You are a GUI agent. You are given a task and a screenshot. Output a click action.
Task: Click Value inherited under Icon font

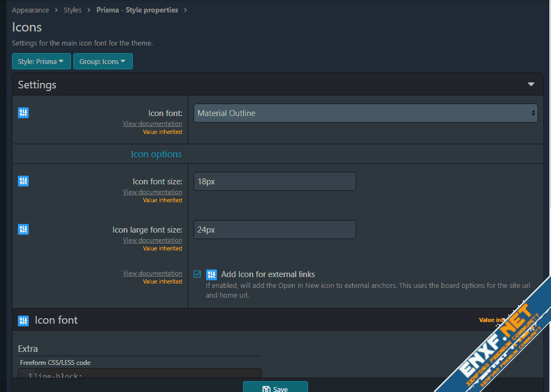coord(162,132)
